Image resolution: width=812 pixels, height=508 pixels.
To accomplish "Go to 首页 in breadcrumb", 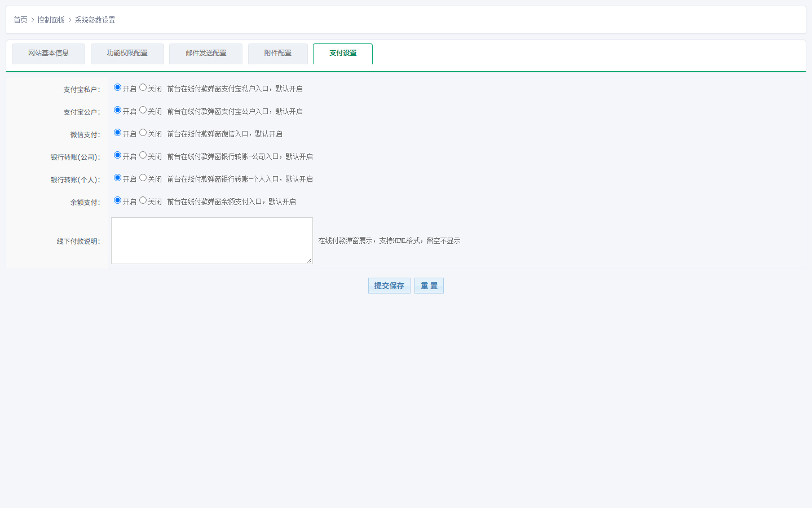I will 20,20.
